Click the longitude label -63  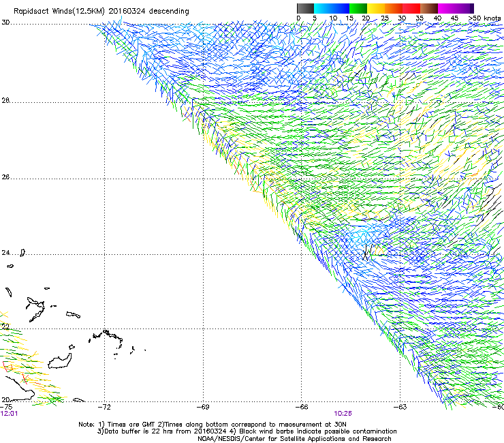coord(400,407)
